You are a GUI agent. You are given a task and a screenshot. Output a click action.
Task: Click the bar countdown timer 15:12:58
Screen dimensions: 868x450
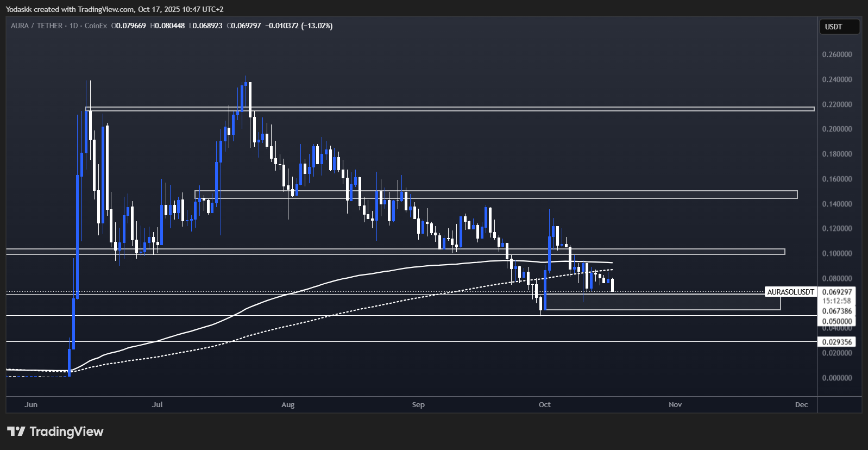pos(836,301)
